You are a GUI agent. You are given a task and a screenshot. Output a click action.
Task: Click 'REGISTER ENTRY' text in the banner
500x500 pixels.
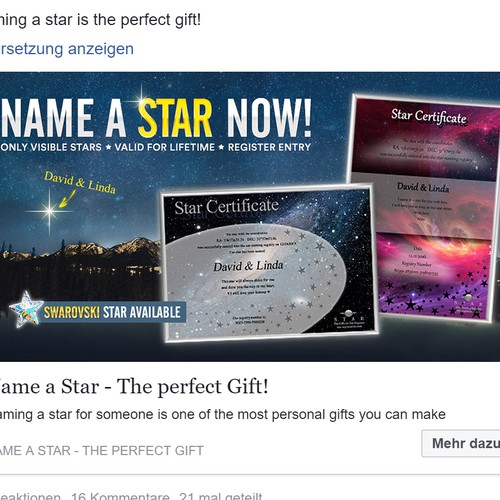(x=269, y=147)
